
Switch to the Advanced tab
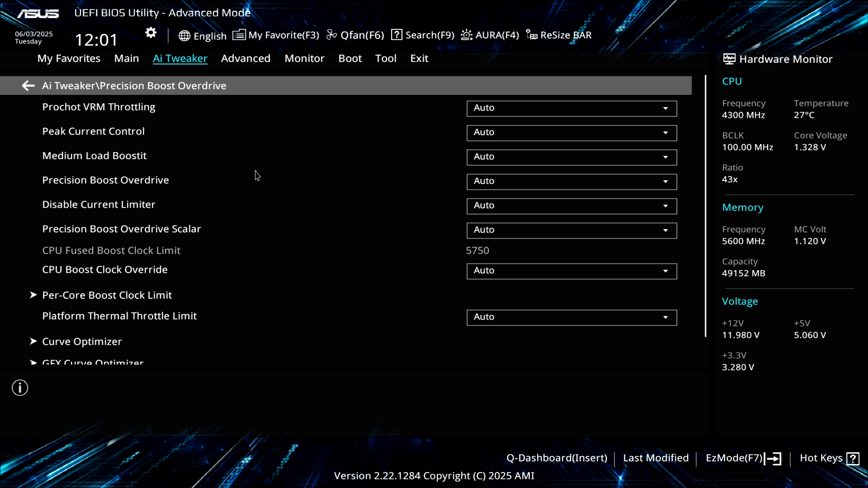click(245, 58)
